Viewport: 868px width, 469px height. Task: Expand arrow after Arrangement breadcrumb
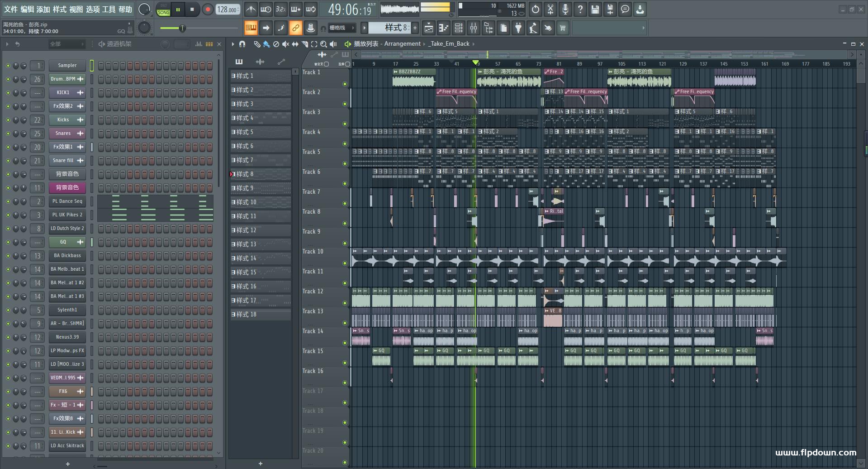tap(424, 44)
